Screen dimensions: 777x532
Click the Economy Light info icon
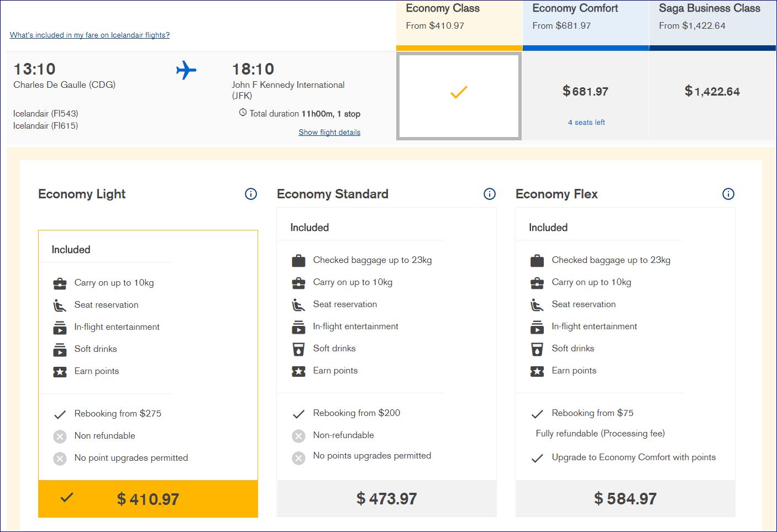click(x=251, y=194)
